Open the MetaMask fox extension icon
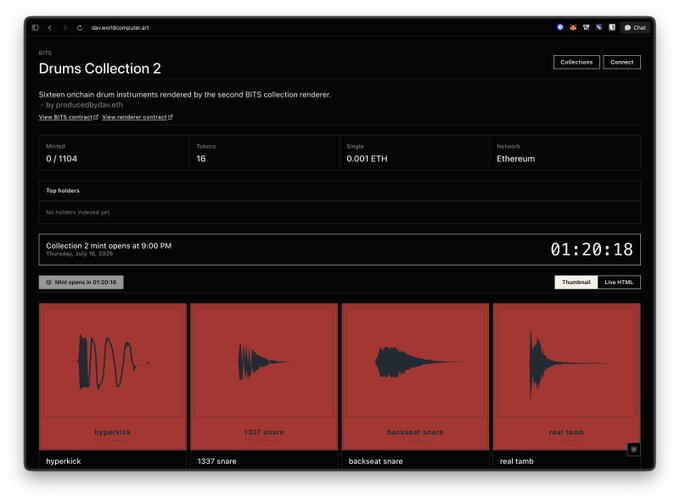This screenshot has height=503, width=680. (573, 27)
